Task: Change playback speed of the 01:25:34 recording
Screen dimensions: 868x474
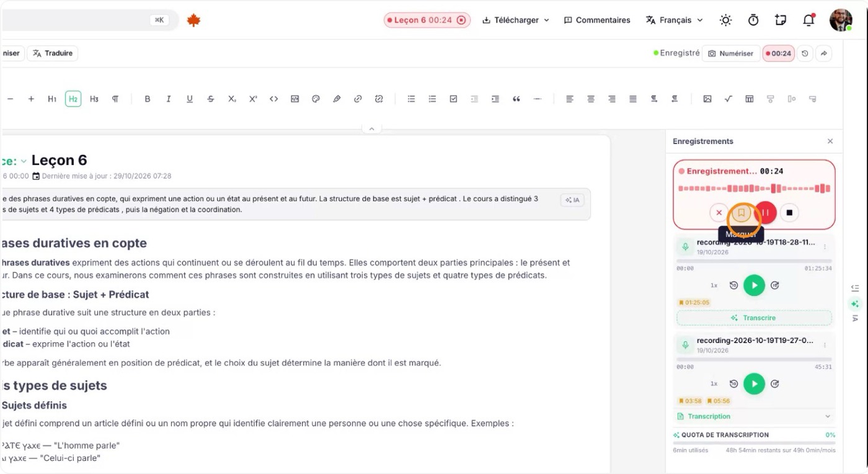Action: click(714, 285)
